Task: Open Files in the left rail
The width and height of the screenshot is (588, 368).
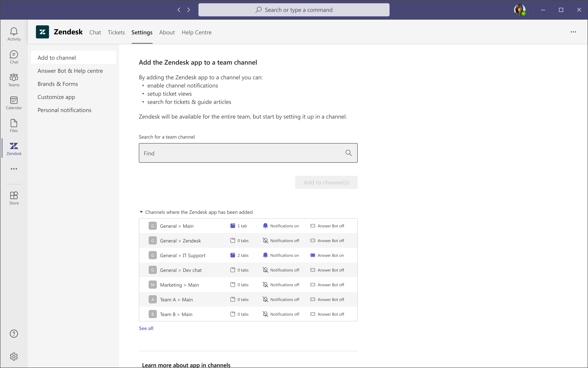Action: (14, 126)
